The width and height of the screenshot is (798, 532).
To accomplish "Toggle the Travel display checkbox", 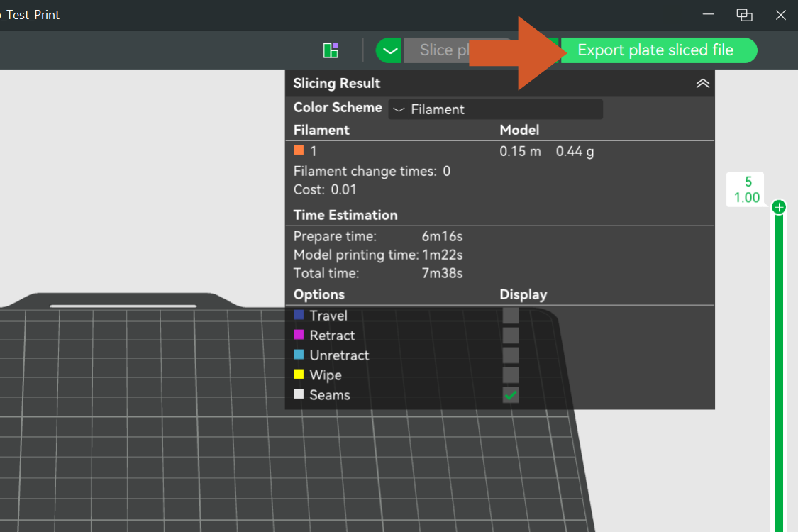I will (511, 316).
